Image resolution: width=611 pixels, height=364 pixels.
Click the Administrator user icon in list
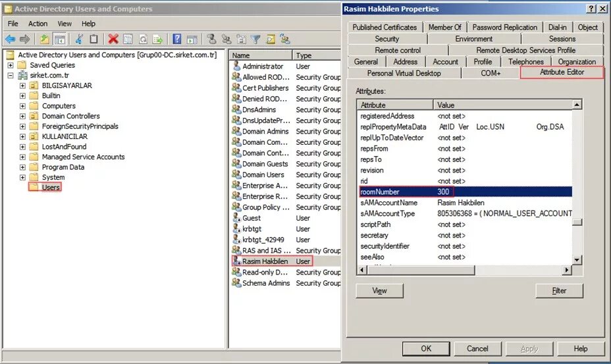pyautogui.click(x=236, y=66)
